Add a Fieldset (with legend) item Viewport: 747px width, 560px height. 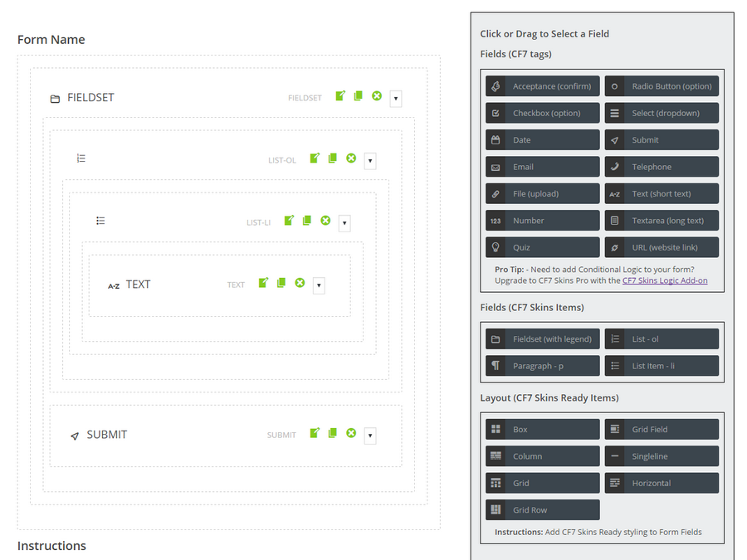[x=543, y=339]
